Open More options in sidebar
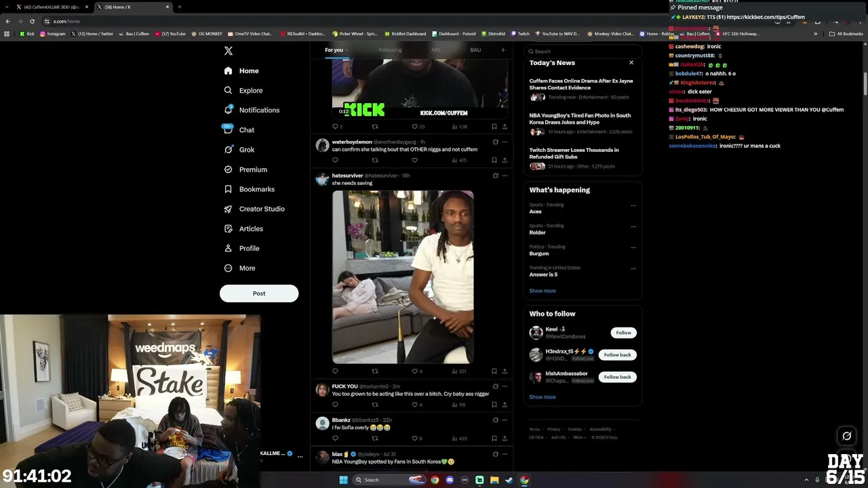Viewport: 868px width, 488px height. (x=239, y=268)
